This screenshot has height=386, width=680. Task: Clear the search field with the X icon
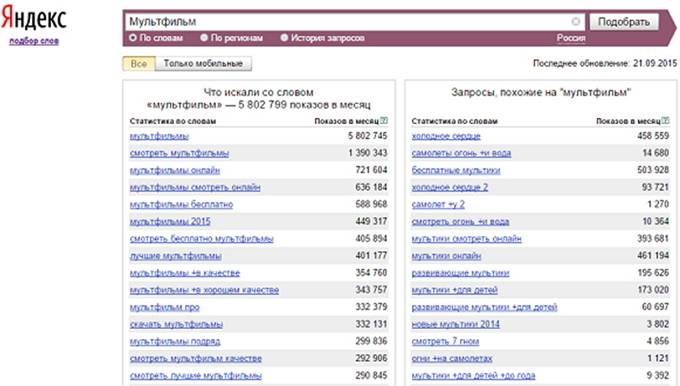coord(575,21)
